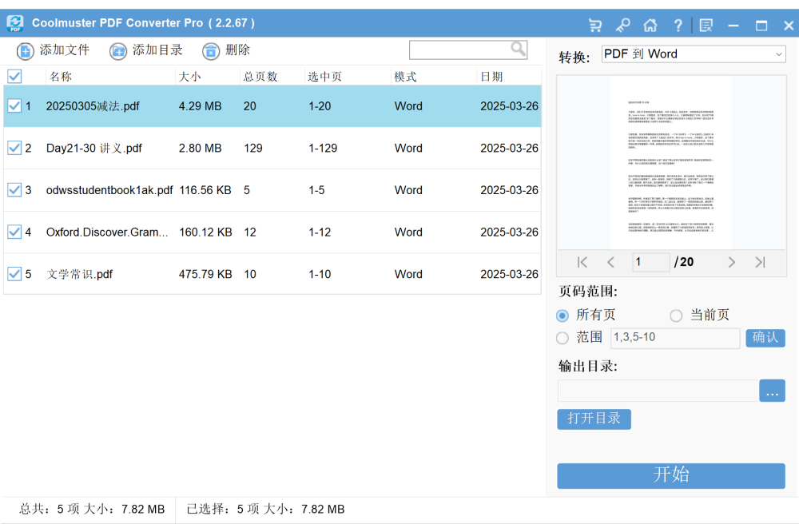Go to the next preview page
This screenshot has width=799, height=532.
[x=731, y=262]
